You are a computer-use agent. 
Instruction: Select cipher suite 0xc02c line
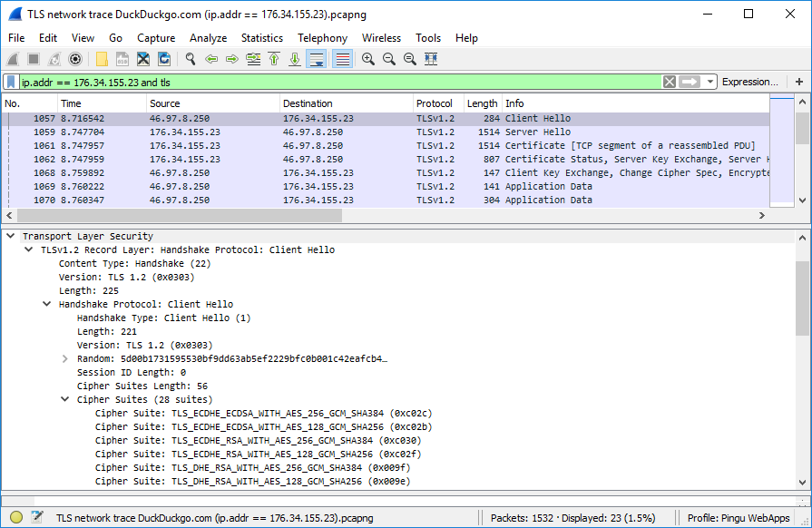point(264,413)
